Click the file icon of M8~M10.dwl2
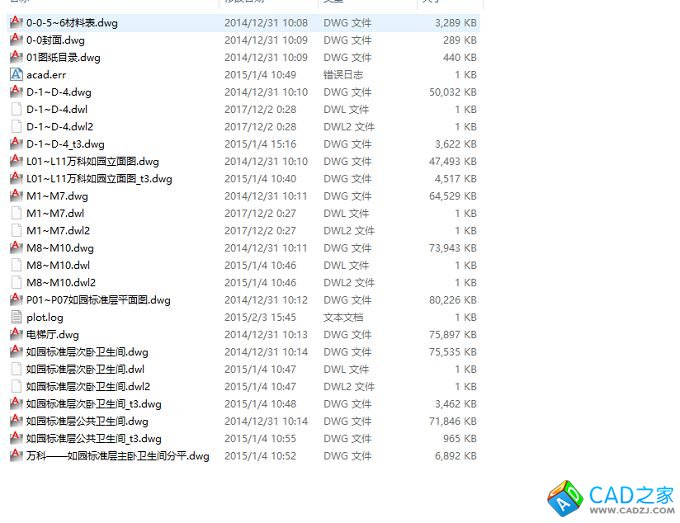The image size is (680, 523). pyautogui.click(x=16, y=282)
